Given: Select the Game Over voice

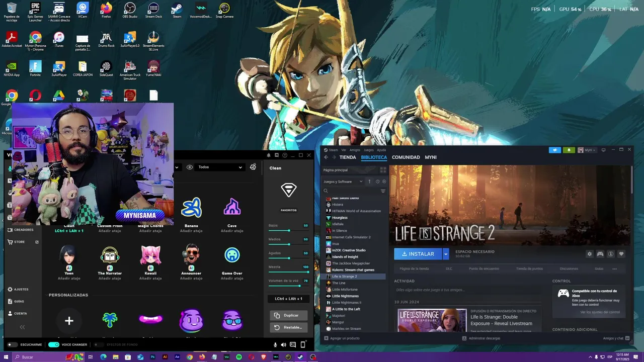Looking at the screenshot, I should 232,255.
